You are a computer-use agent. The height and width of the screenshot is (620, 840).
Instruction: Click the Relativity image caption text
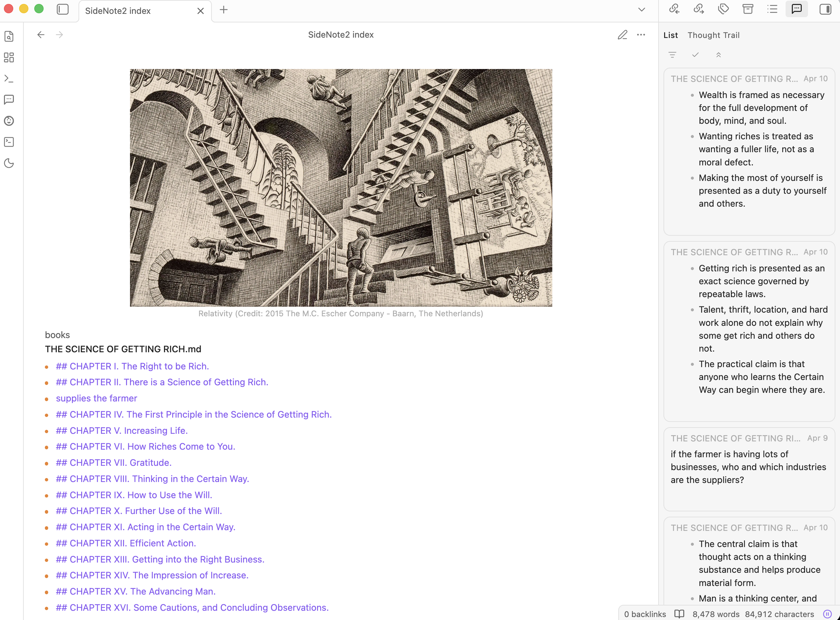click(x=340, y=313)
